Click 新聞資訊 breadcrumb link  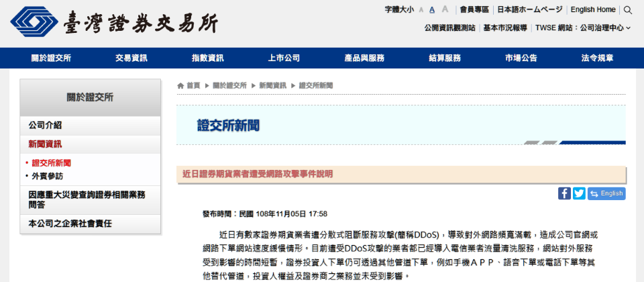click(x=273, y=85)
